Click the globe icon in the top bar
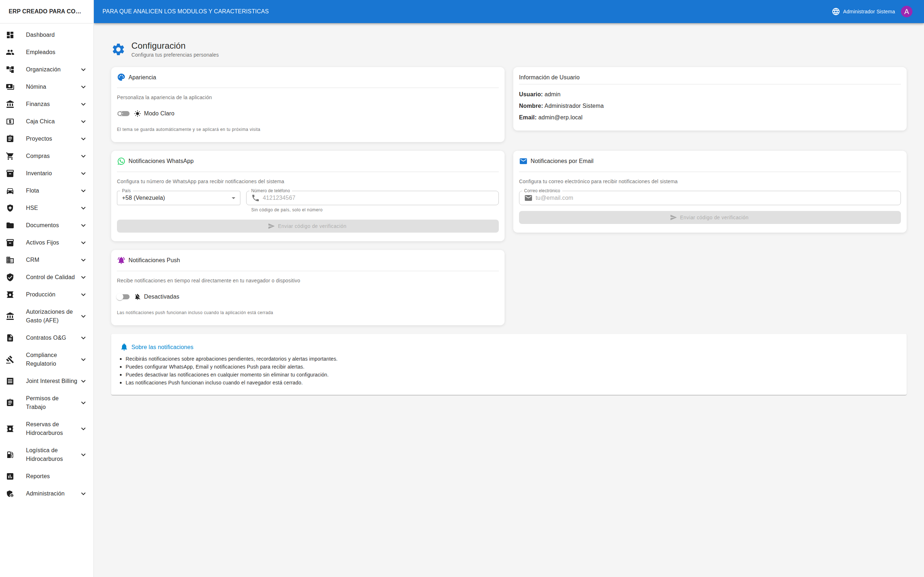924x577 pixels. tap(836, 11)
